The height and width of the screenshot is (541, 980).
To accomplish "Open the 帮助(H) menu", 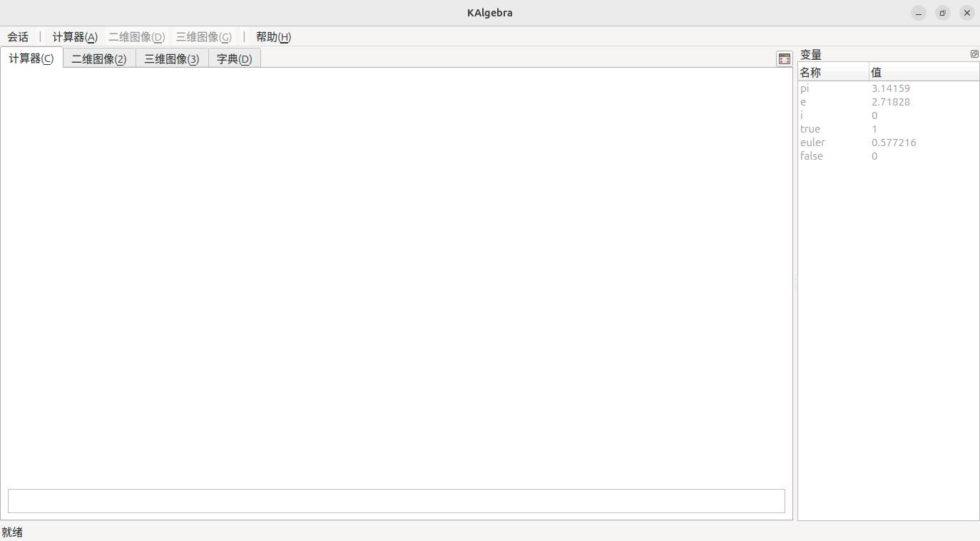I will click(x=273, y=37).
